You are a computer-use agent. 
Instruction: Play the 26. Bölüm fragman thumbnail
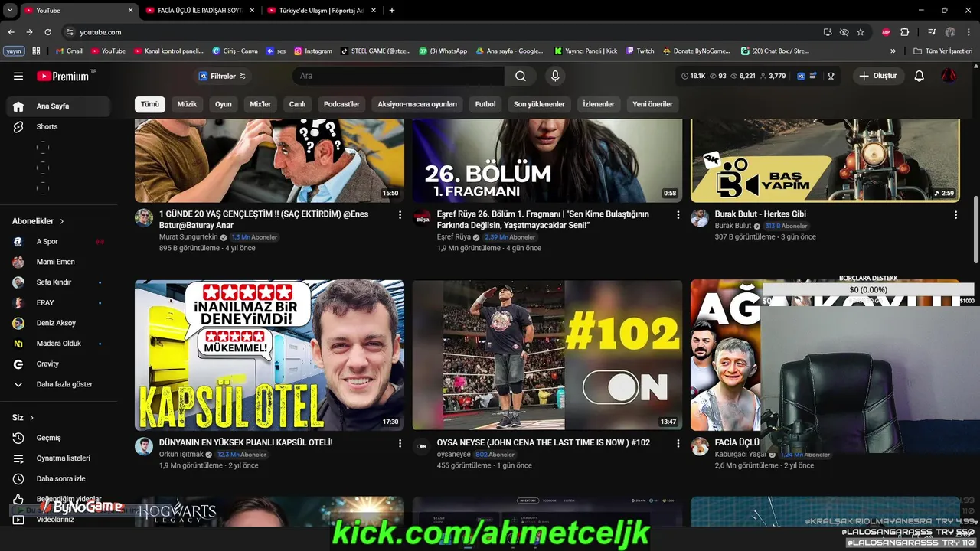click(547, 161)
